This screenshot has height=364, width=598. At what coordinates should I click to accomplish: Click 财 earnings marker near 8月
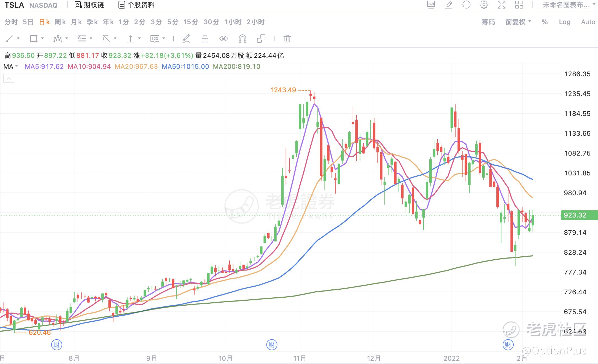57,344
